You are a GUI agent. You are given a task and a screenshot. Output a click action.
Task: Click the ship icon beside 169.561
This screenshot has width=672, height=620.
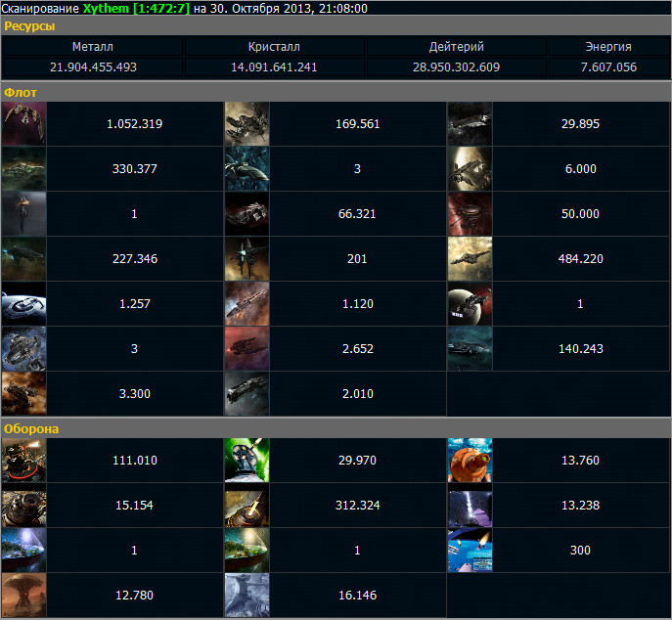click(x=246, y=124)
